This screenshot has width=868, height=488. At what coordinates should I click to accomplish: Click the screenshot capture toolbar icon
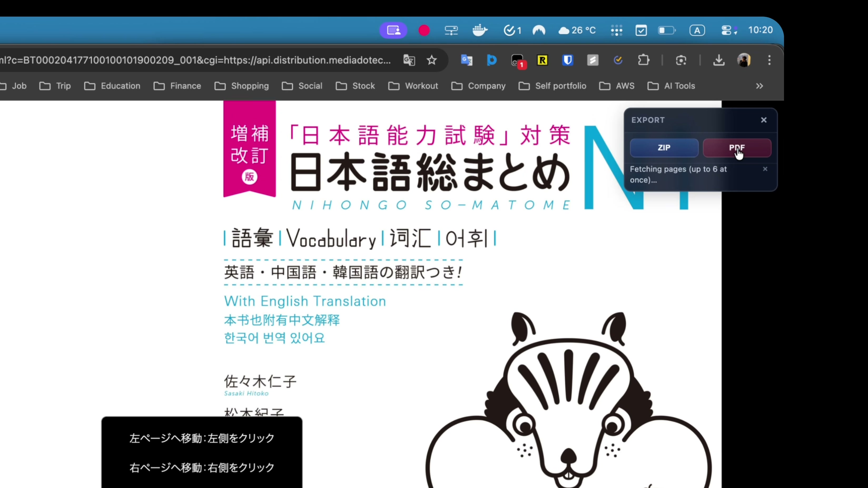(681, 60)
